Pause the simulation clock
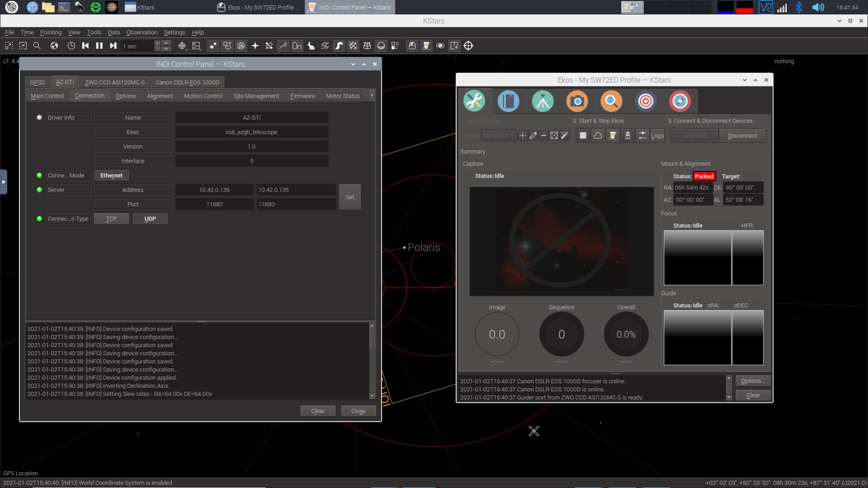The image size is (868, 488). (x=99, y=46)
